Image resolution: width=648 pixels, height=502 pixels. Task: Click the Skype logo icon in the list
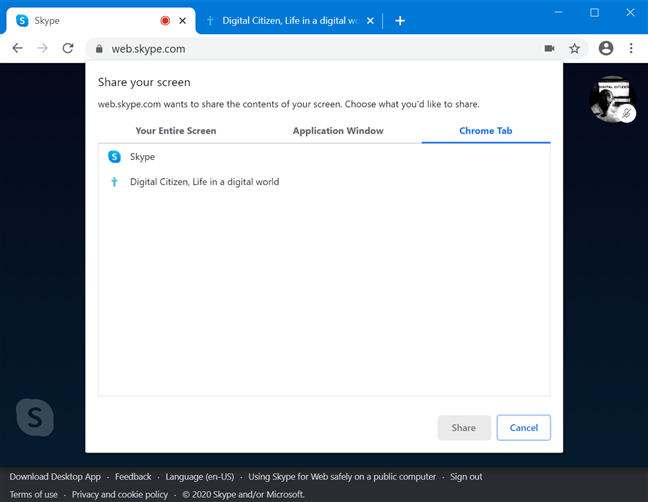(x=114, y=157)
